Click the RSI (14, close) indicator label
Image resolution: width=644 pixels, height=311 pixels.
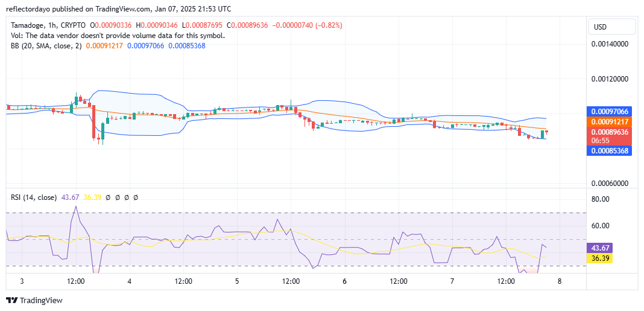coord(34,197)
